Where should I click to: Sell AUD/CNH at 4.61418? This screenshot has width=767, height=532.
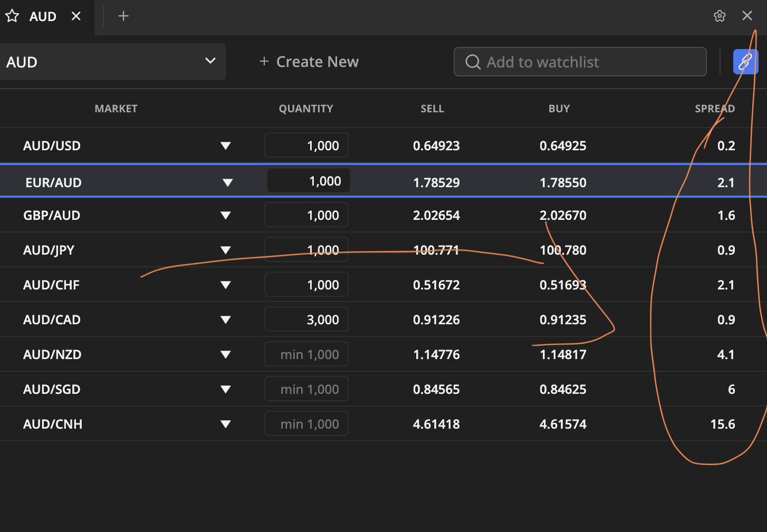[436, 424]
